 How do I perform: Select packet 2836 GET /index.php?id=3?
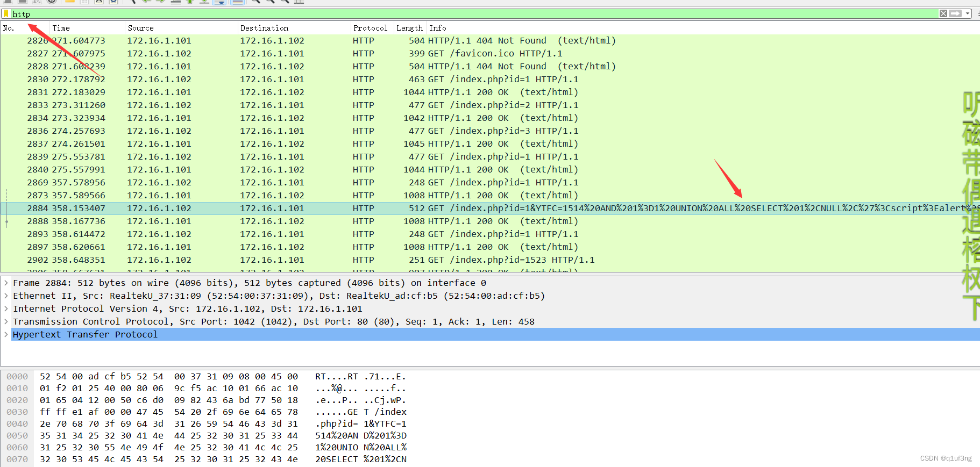(x=490, y=131)
